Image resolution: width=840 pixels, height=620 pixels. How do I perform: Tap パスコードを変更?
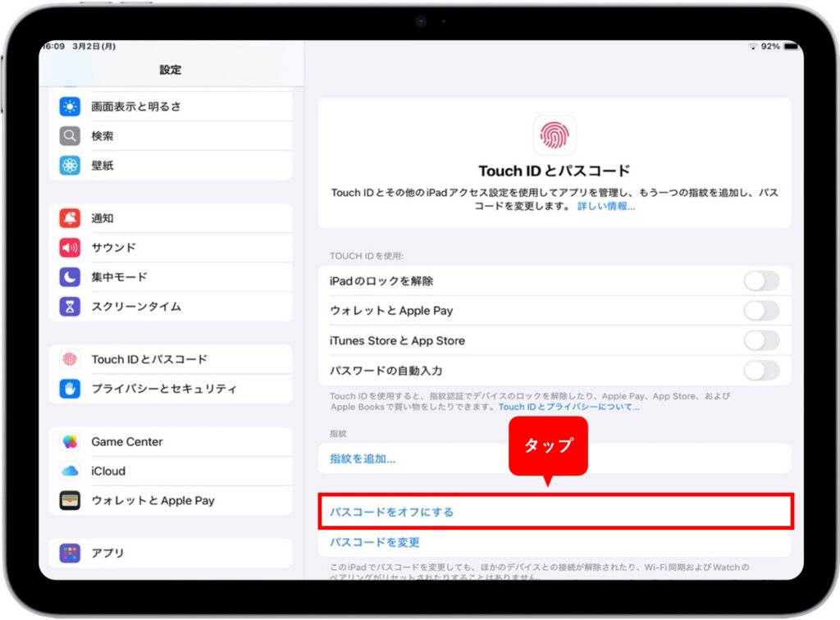tap(375, 542)
